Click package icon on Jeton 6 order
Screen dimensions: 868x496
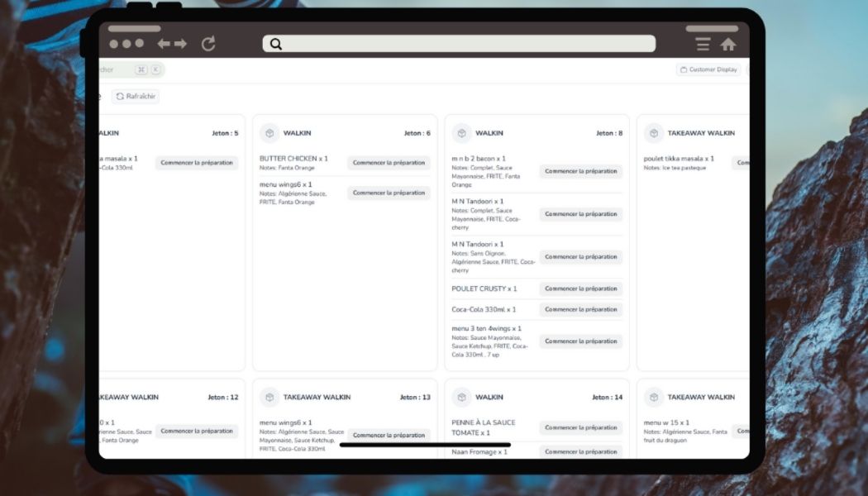[x=269, y=133]
